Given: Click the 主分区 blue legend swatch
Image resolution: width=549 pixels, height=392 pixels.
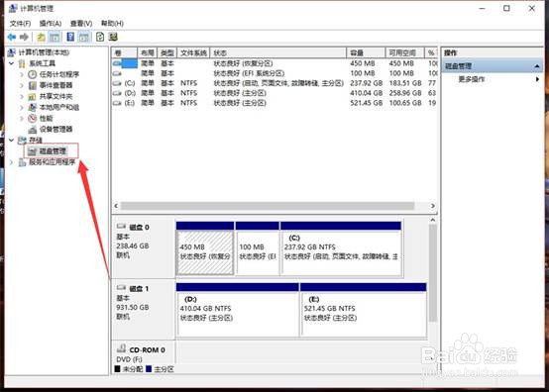Looking at the screenshot, I should point(149,369).
